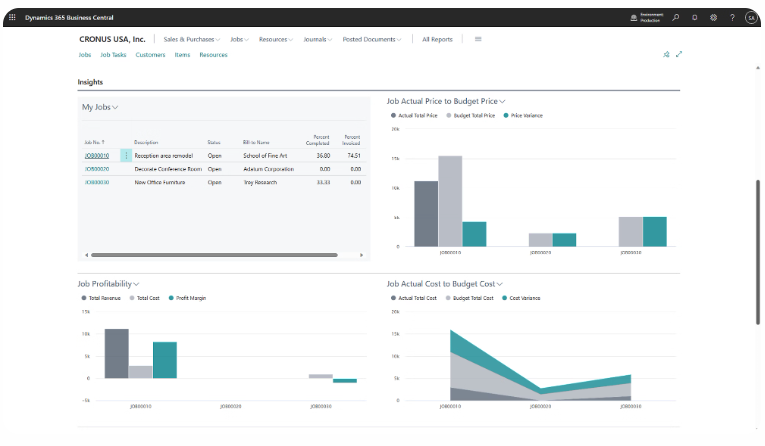Select the 'School of Fine Art' cell
This screenshot has height=446, width=765.
pyautogui.click(x=265, y=156)
